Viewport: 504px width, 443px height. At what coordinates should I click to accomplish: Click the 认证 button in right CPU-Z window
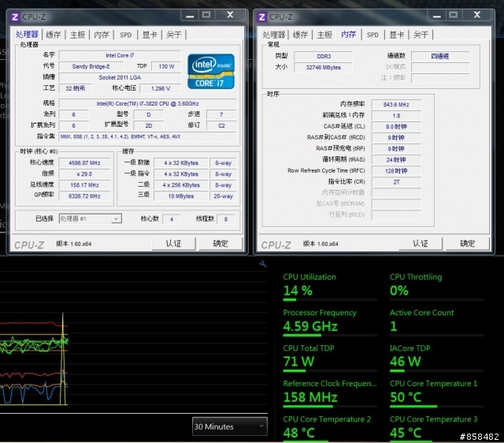[x=421, y=244]
